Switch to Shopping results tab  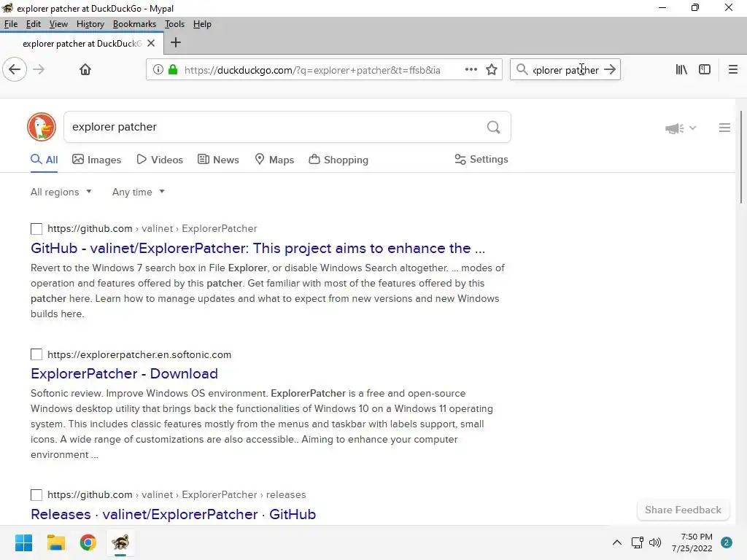click(338, 160)
